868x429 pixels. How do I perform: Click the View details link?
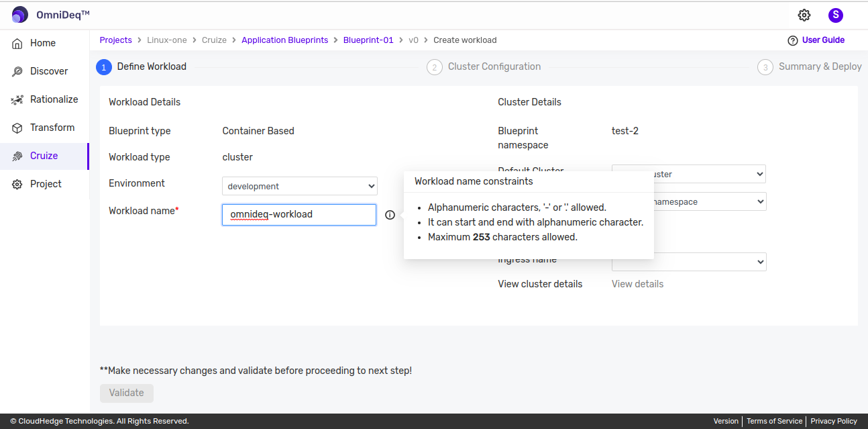tap(637, 284)
